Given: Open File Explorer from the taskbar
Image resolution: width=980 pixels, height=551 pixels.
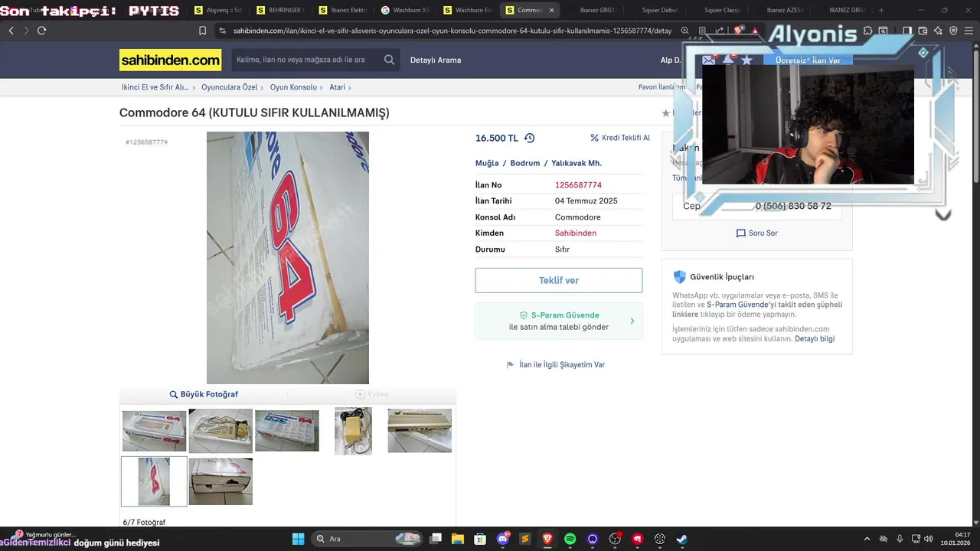Looking at the screenshot, I should [x=458, y=539].
